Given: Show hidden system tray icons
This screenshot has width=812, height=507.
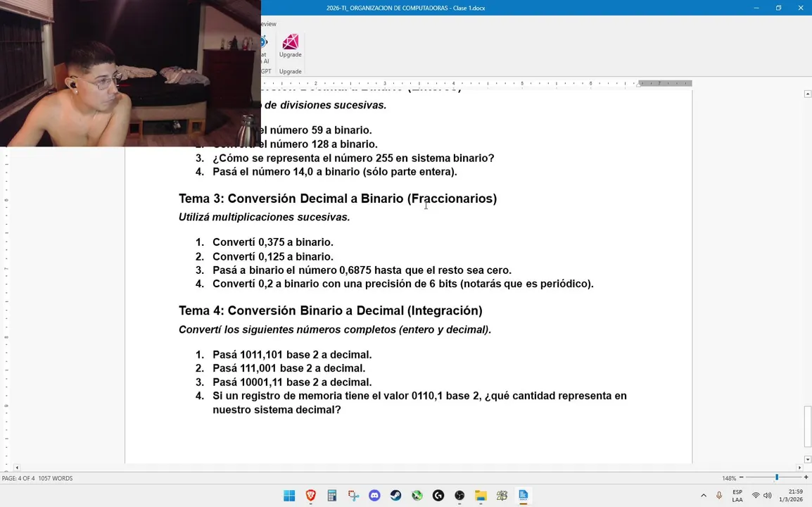Looking at the screenshot, I should tap(703, 496).
